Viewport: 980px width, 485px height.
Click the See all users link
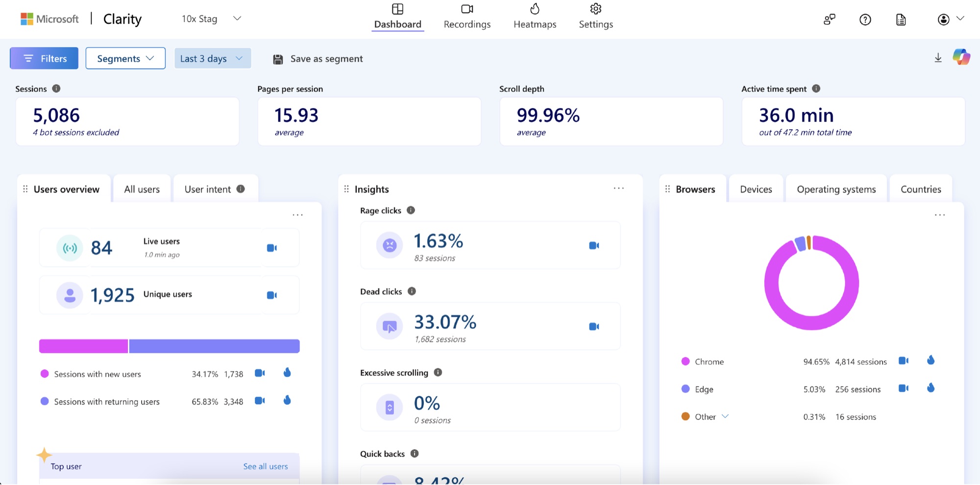pyautogui.click(x=266, y=466)
